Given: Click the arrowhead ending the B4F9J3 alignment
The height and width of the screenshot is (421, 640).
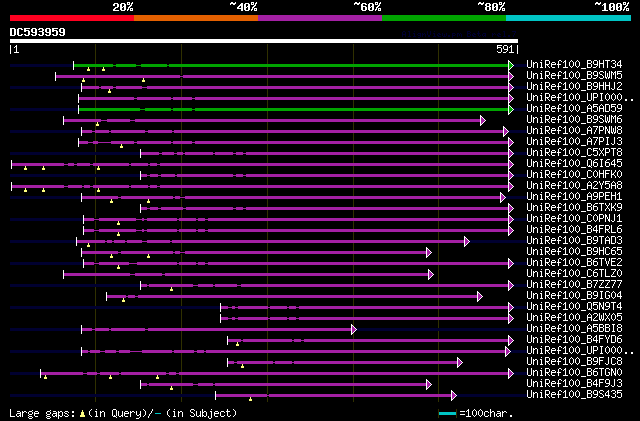Looking at the screenshot, I should click(x=429, y=385).
